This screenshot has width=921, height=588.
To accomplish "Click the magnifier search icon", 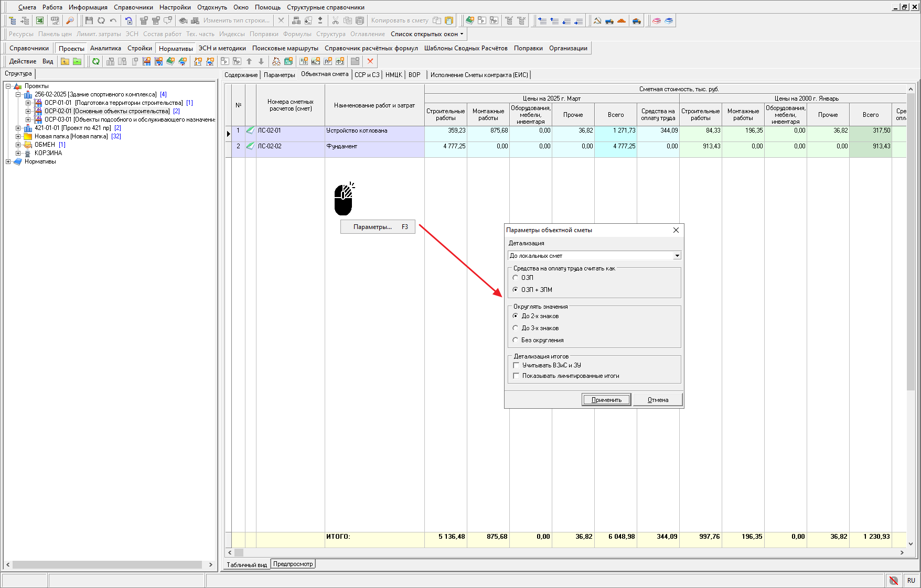I will pyautogui.click(x=70, y=20).
